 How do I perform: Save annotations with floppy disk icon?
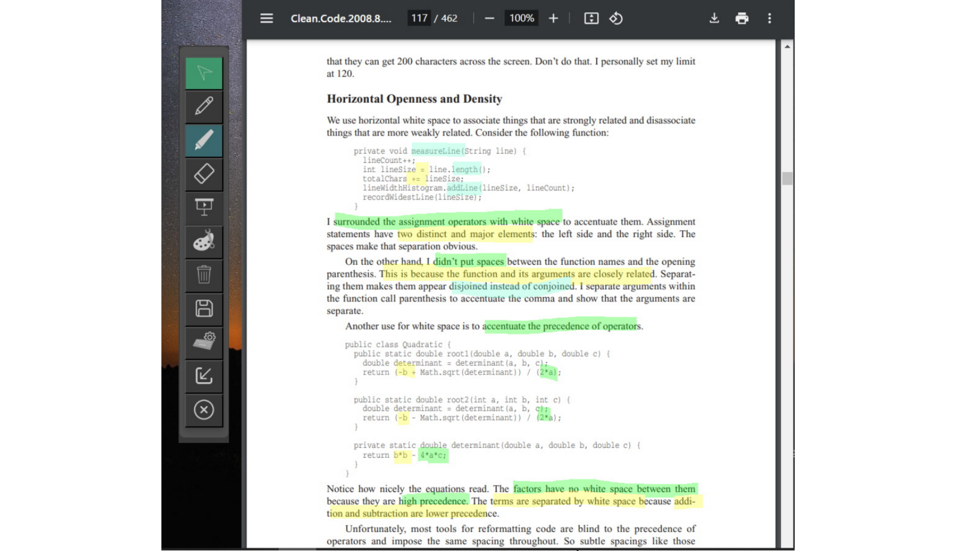(x=204, y=309)
